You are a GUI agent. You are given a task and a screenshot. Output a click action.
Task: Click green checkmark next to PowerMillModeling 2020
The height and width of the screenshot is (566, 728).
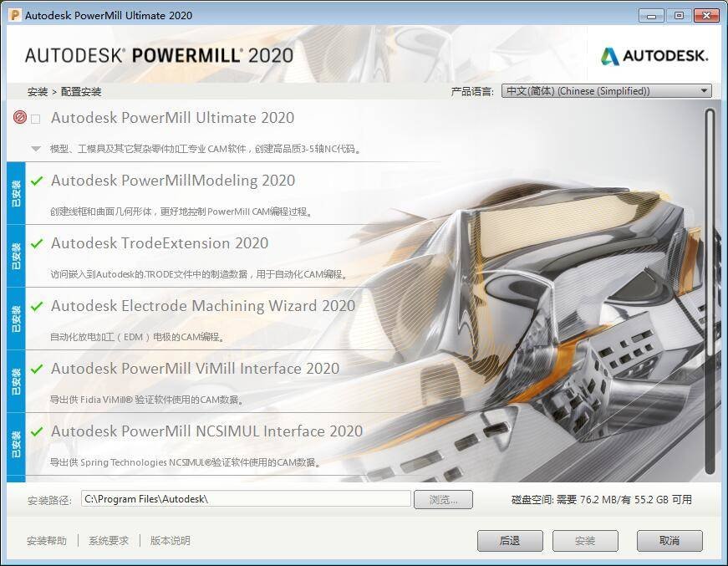[x=37, y=181]
